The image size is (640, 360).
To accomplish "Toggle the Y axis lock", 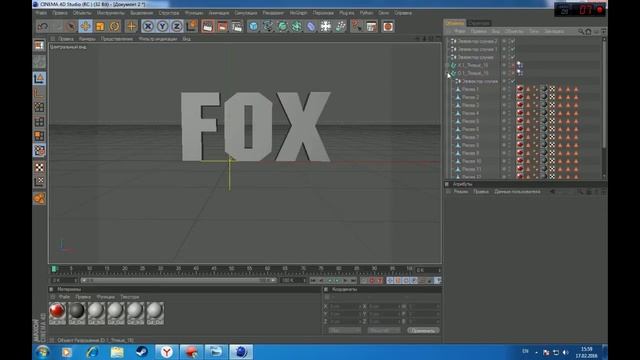I will pyautogui.click(x=162, y=27).
